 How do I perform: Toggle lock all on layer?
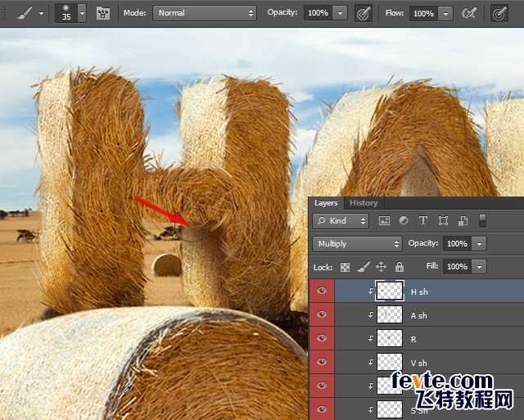click(400, 267)
